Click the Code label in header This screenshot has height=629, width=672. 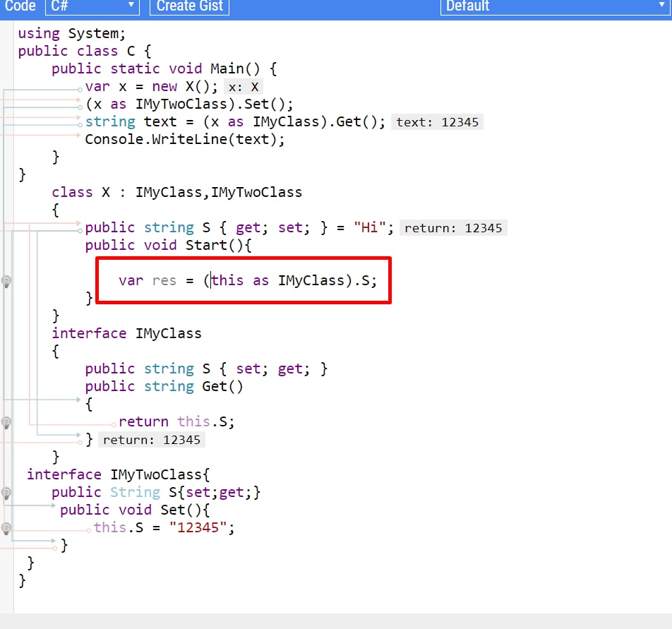[20, 6]
